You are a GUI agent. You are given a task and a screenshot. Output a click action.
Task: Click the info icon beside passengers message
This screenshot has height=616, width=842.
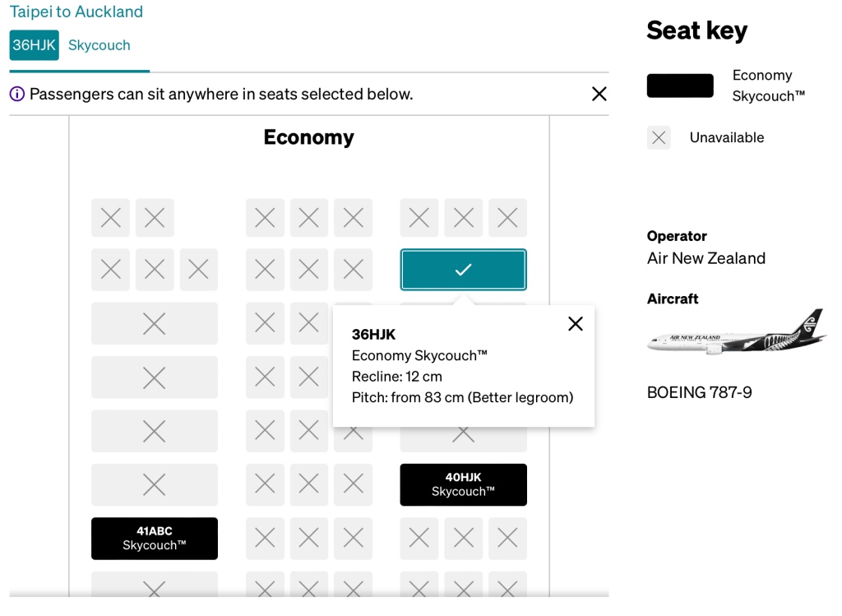(17, 94)
